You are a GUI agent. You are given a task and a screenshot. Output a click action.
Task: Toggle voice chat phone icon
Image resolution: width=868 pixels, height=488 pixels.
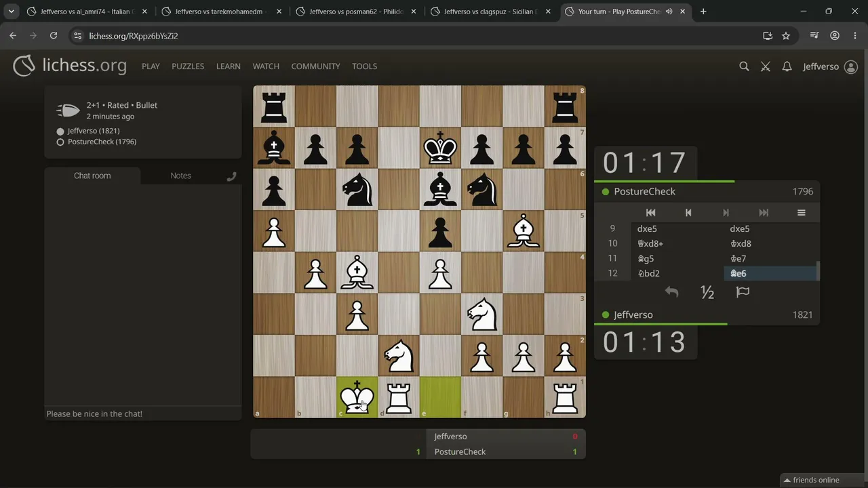[x=232, y=176]
